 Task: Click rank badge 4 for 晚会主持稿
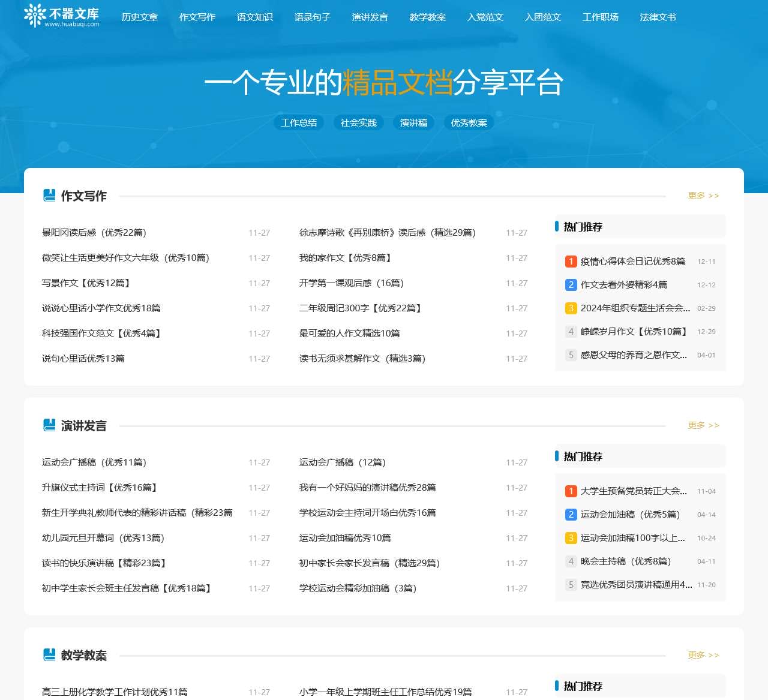(571, 561)
